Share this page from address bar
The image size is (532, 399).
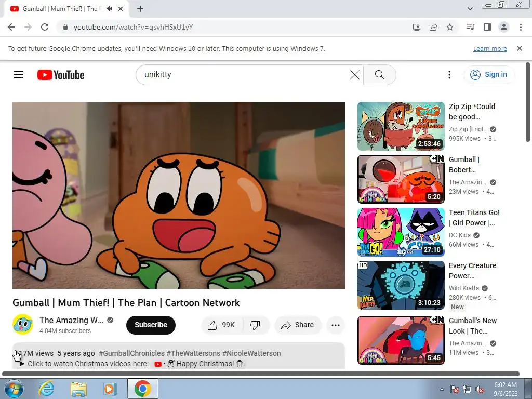click(433, 27)
